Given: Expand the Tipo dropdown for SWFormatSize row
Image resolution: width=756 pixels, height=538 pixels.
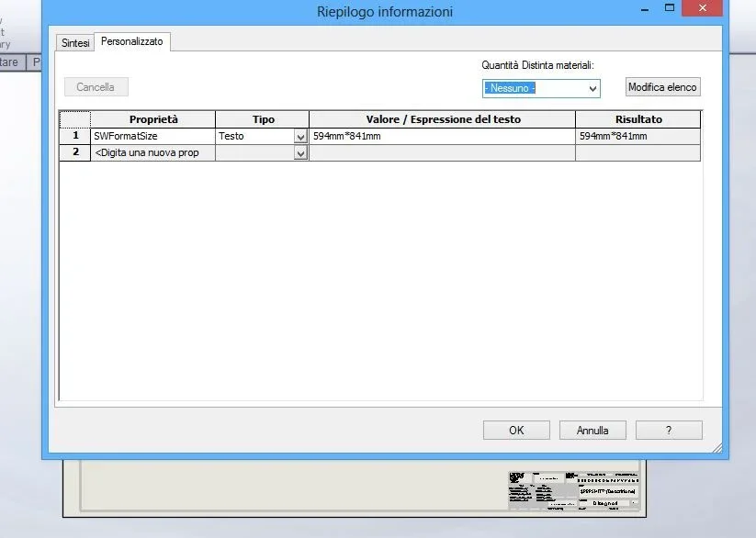Looking at the screenshot, I should pos(300,137).
